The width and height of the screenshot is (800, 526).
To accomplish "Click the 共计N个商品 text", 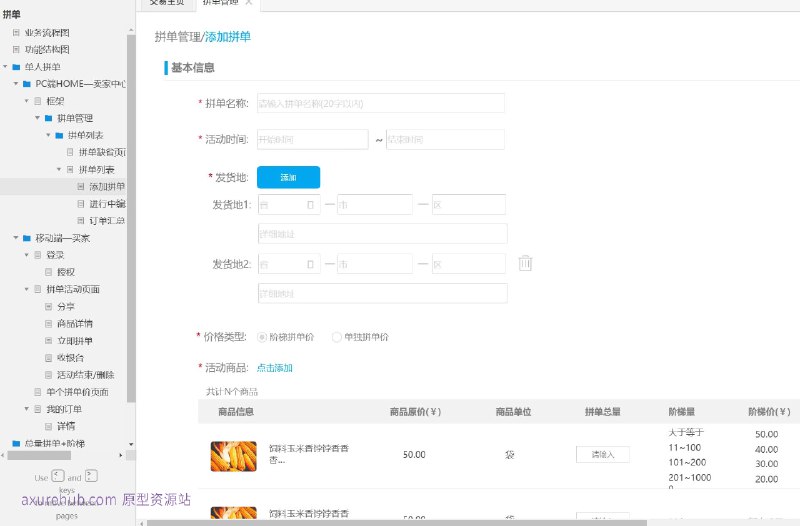I will point(232,392).
